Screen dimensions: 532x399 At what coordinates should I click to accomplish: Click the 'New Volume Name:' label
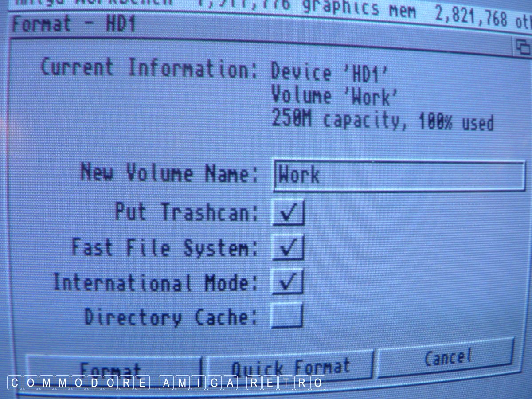click(169, 173)
